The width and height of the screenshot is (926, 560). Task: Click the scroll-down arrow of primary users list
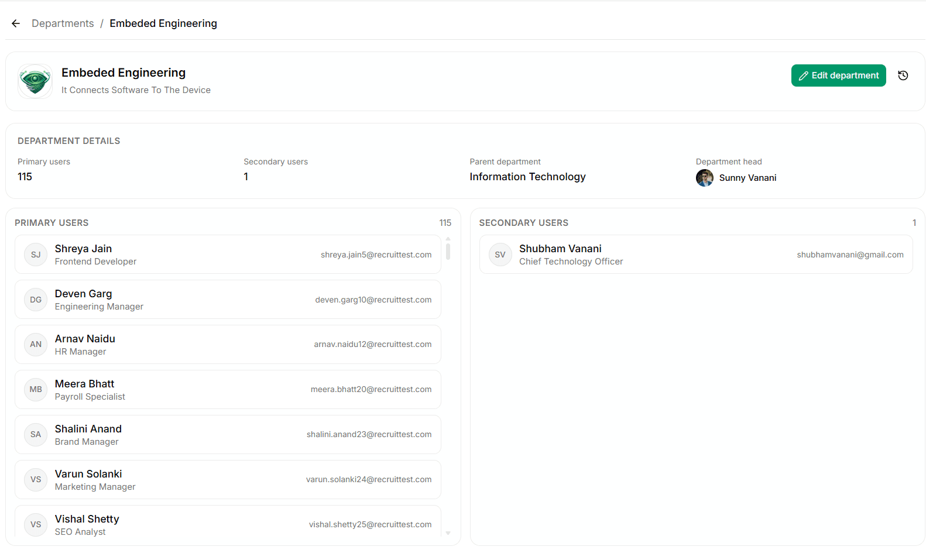pos(448,533)
